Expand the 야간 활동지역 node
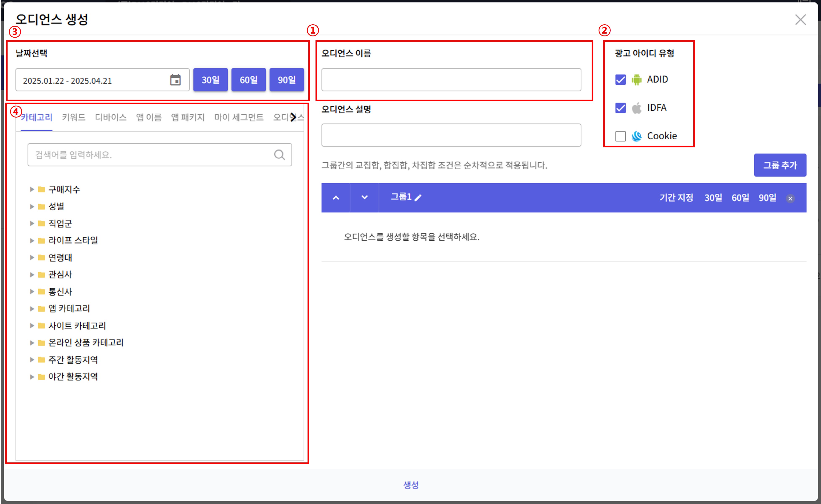Image resolution: width=821 pixels, height=504 pixels. pos(32,377)
